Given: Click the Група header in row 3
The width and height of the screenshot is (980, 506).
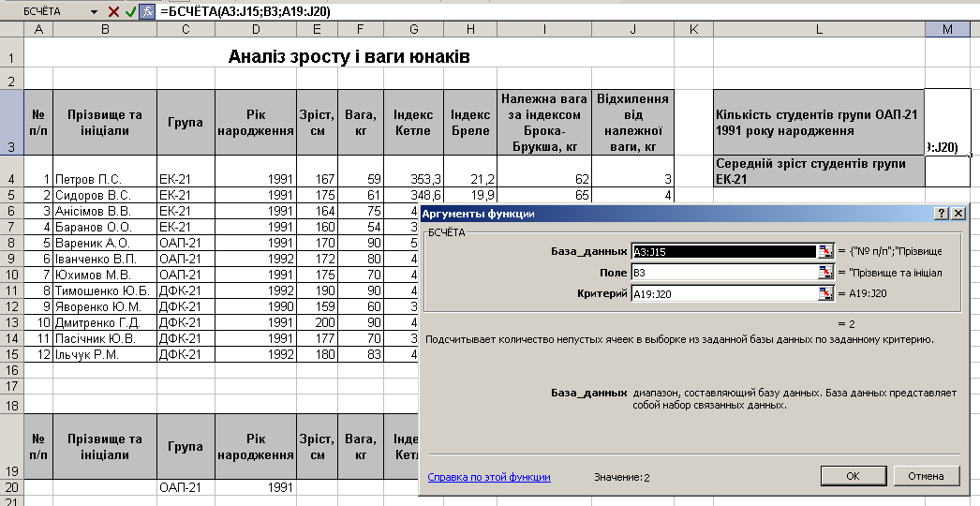Looking at the screenshot, I should click(186, 122).
